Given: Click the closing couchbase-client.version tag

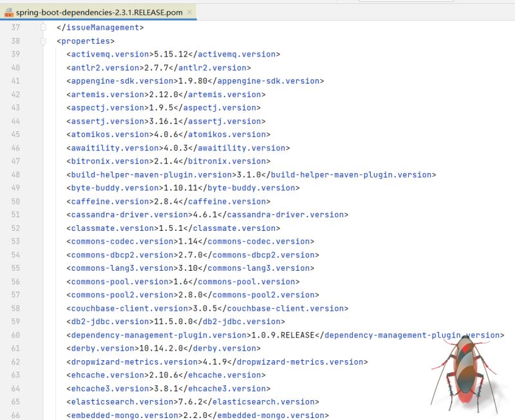Looking at the screenshot, I should (x=283, y=309).
